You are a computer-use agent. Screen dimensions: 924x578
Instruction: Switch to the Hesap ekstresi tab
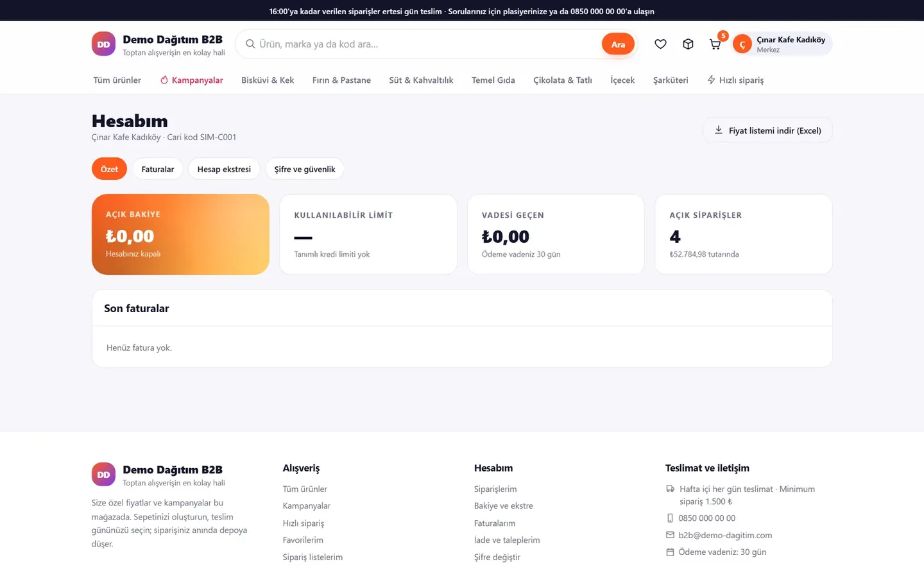(x=224, y=169)
